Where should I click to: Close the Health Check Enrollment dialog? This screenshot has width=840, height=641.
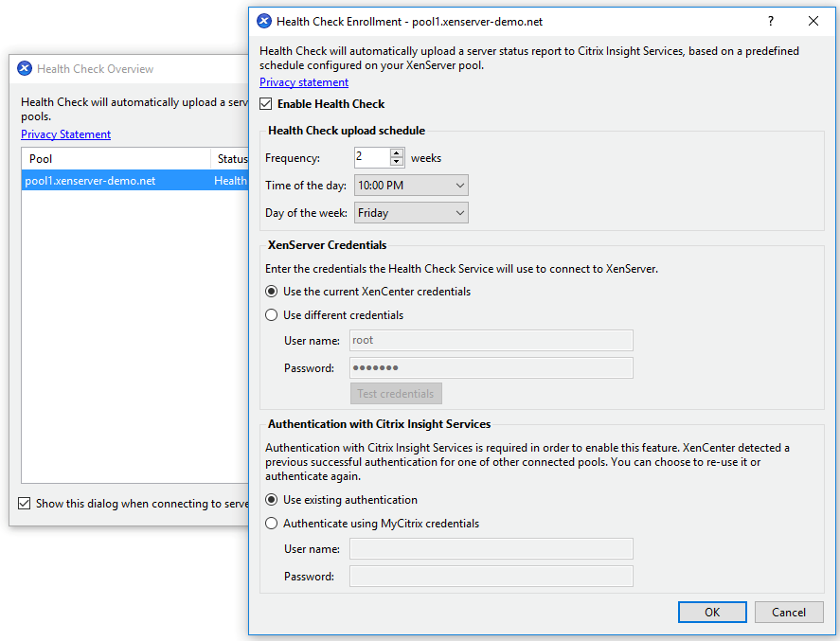click(813, 22)
